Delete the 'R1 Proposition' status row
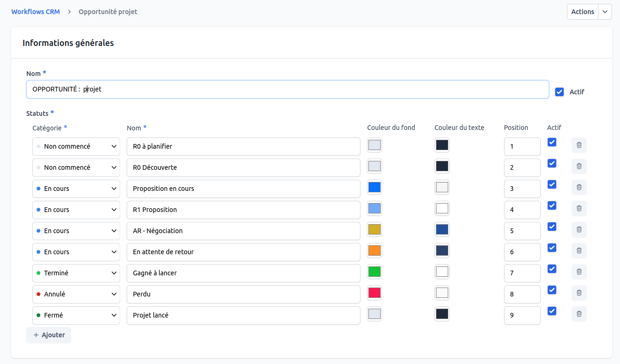This screenshot has height=364, width=620. [579, 208]
